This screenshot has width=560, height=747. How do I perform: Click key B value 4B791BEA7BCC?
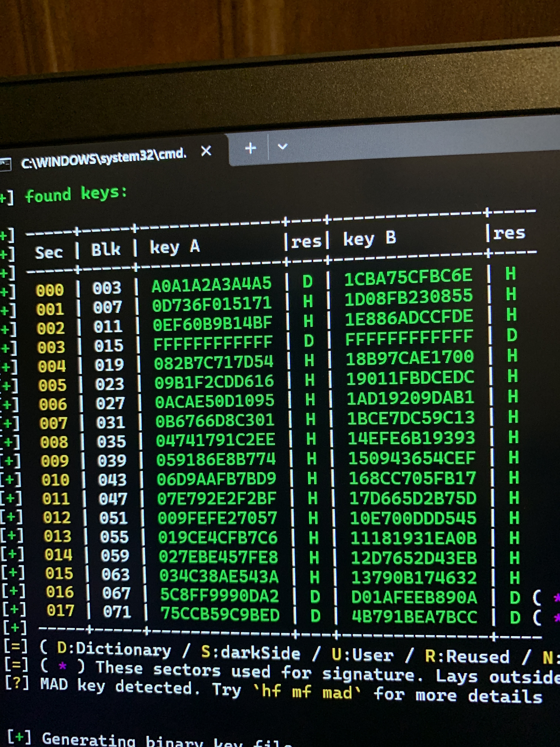415,617
